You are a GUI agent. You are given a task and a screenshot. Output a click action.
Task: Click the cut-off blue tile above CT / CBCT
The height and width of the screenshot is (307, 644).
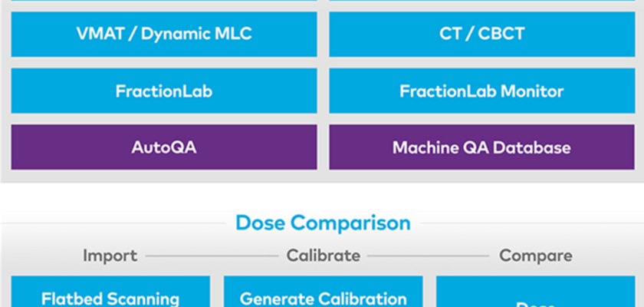(x=481, y=1)
